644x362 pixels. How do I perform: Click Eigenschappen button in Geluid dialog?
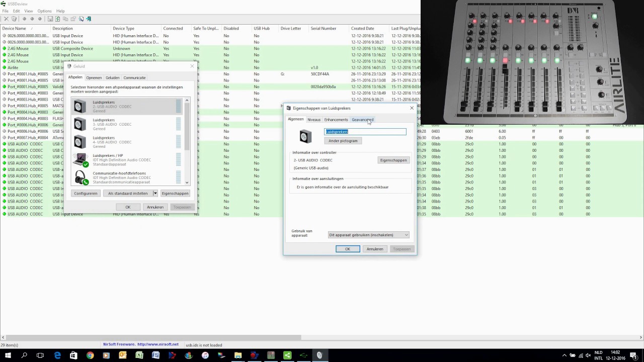click(x=175, y=193)
